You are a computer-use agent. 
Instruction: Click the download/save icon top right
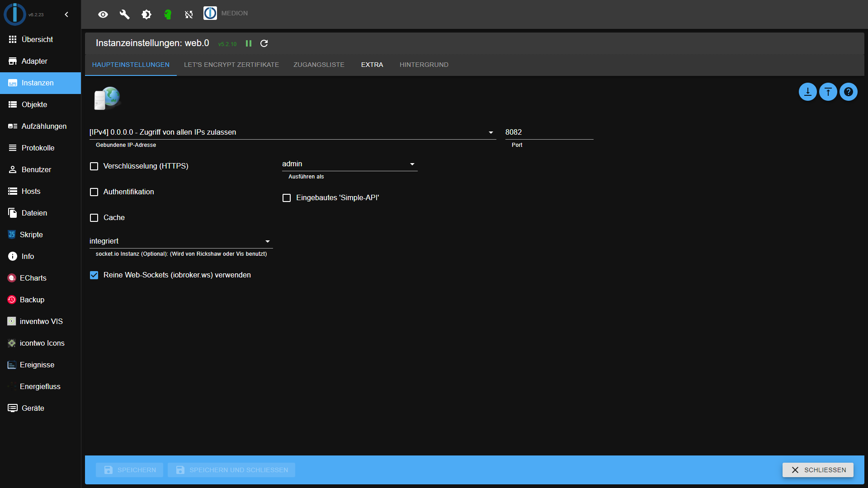point(808,92)
